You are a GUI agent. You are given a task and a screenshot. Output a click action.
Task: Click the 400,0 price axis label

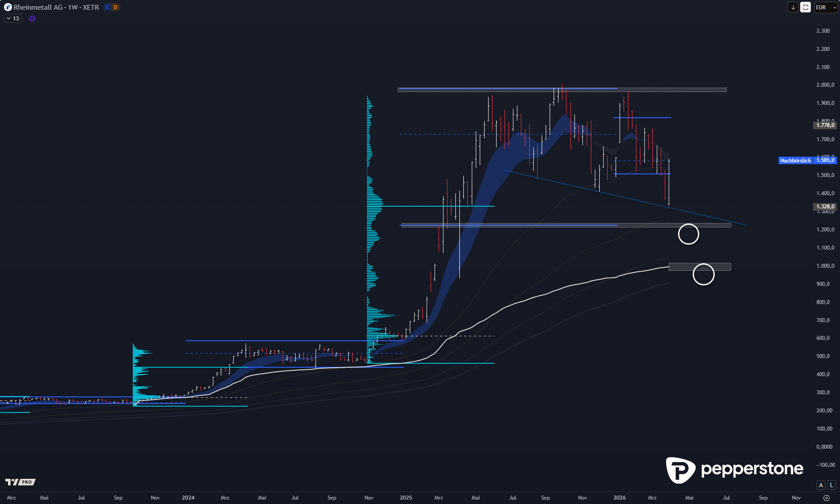(823, 374)
